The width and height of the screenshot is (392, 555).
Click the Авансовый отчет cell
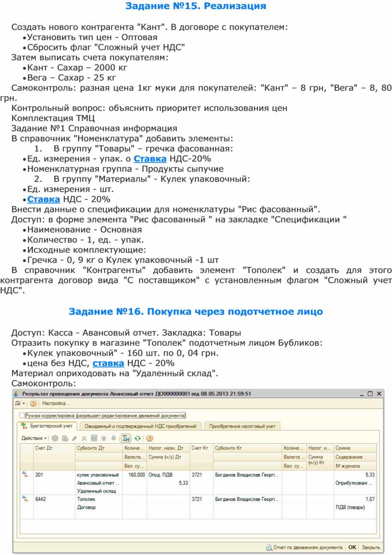click(98, 483)
